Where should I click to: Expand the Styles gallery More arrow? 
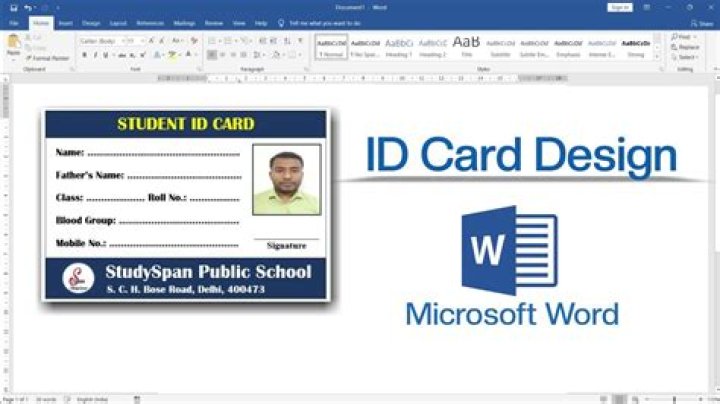(x=657, y=57)
